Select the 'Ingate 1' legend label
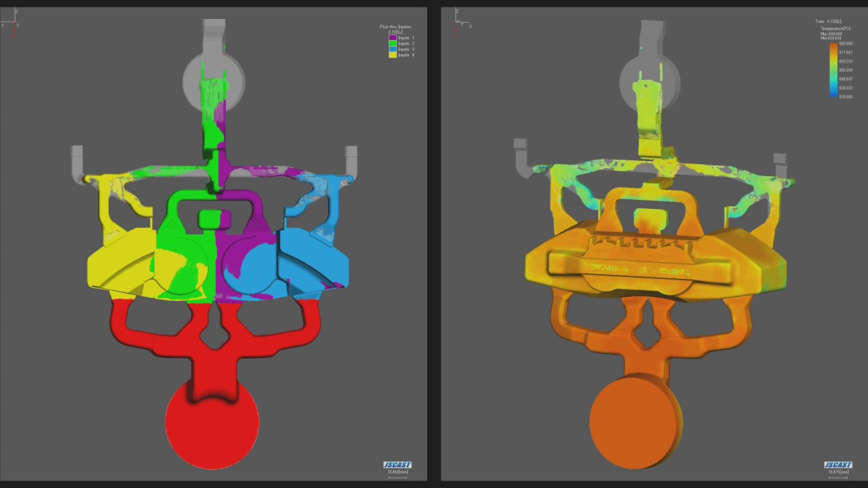This screenshot has width=868, height=488. tap(406, 38)
